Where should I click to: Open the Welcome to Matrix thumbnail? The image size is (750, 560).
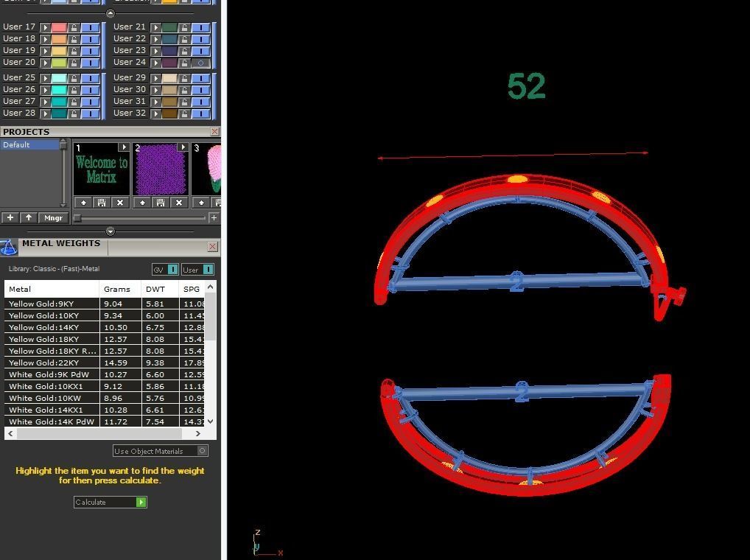pyautogui.click(x=102, y=169)
